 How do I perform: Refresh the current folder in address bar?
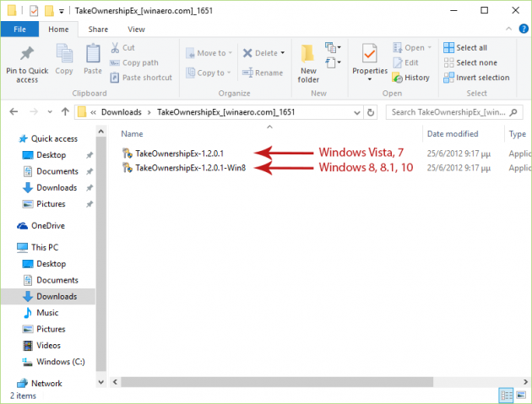point(371,111)
